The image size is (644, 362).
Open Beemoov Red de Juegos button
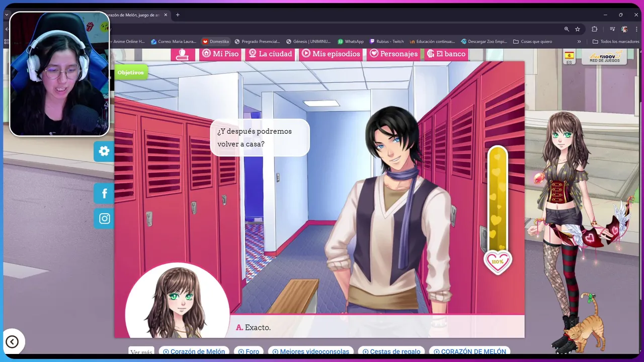click(604, 57)
